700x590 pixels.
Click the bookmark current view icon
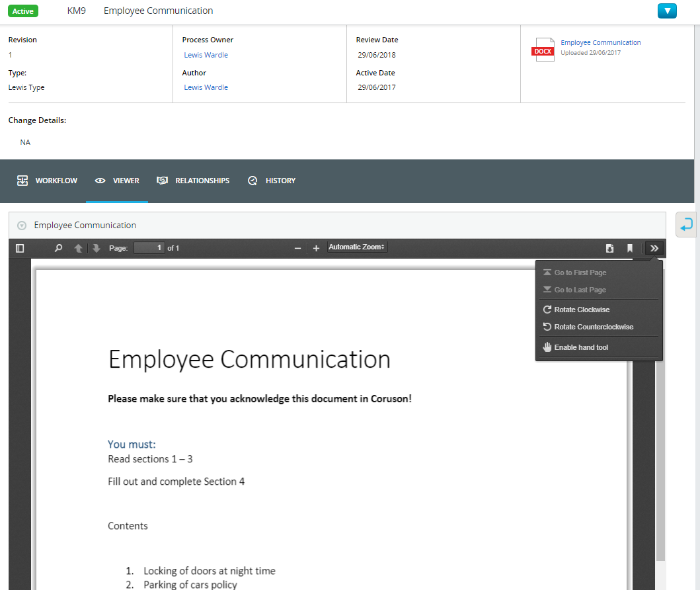(629, 248)
